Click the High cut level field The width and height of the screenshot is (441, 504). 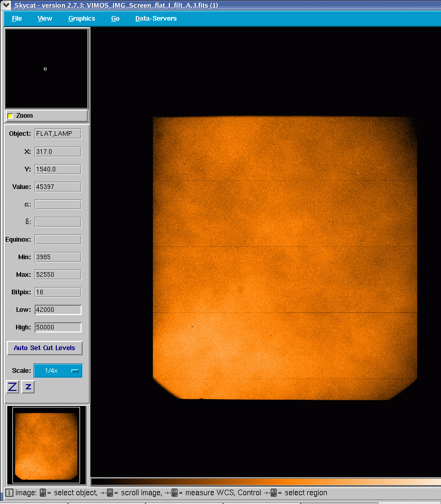point(58,327)
